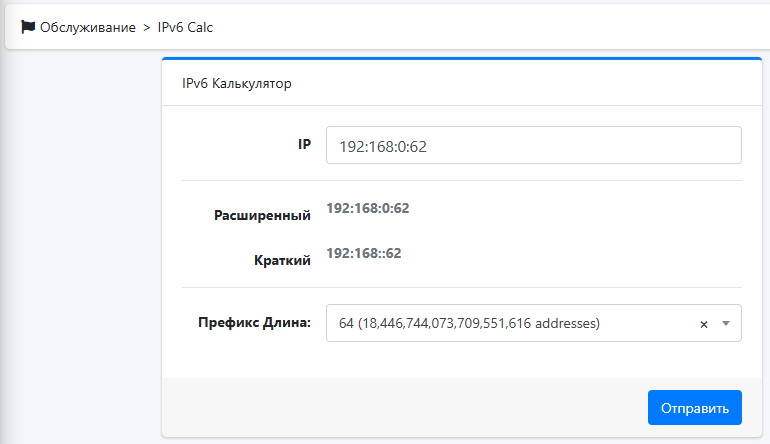Focus the IP address input field
This screenshot has width=770, height=444.
click(x=533, y=145)
